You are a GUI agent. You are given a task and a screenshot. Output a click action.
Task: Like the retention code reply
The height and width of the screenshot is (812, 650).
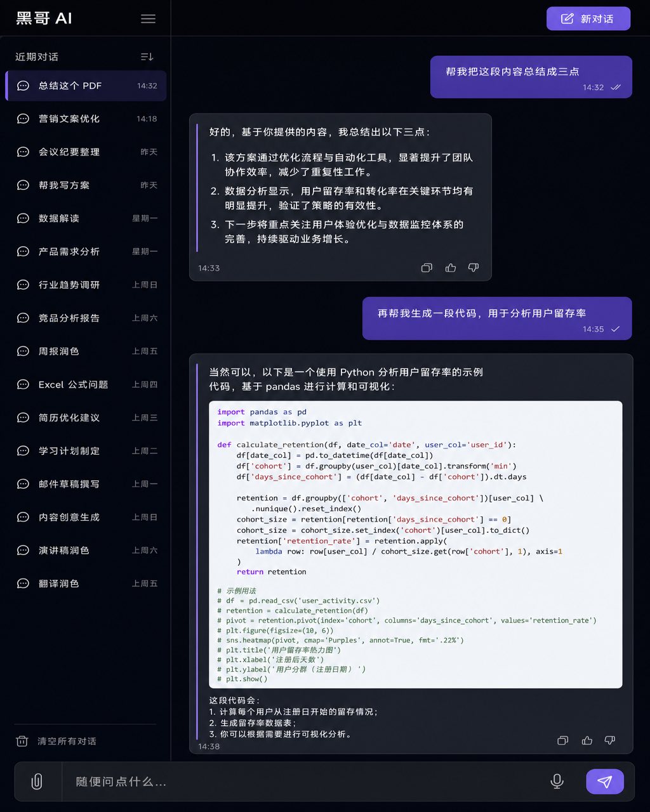coord(587,740)
